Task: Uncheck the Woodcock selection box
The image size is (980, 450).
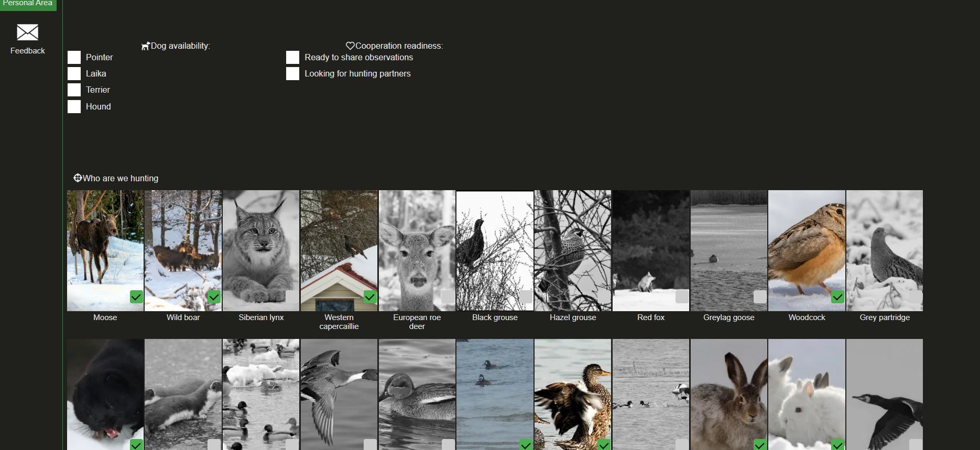Action: [838, 297]
